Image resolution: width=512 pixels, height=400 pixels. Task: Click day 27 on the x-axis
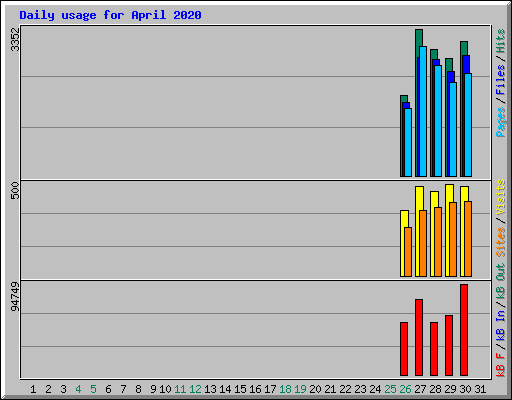click(x=420, y=389)
